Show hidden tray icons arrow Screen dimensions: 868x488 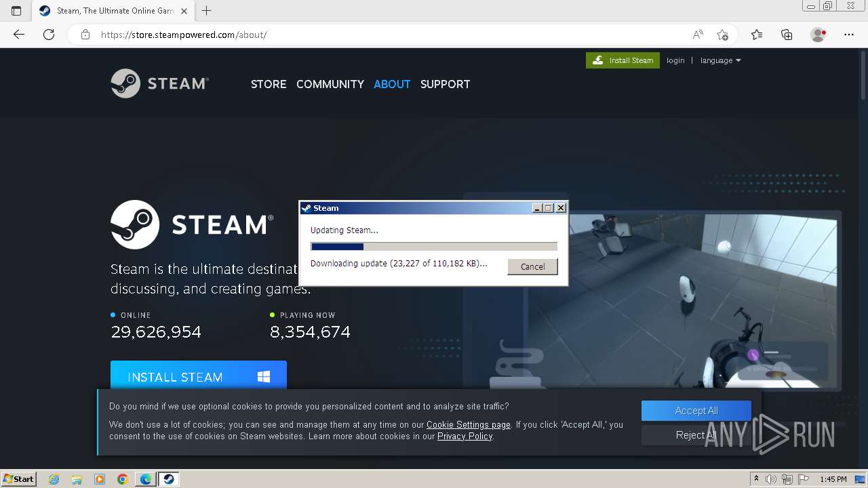click(x=757, y=479)
